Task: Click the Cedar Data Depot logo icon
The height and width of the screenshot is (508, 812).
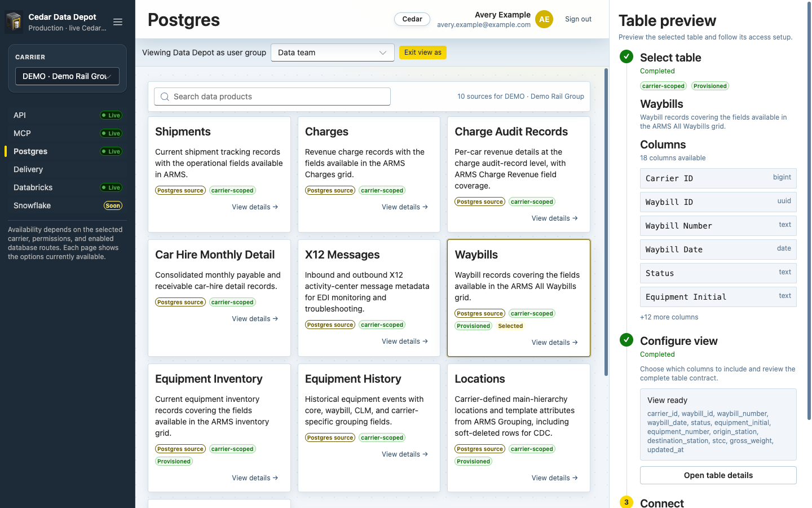Action: point(14,22)
